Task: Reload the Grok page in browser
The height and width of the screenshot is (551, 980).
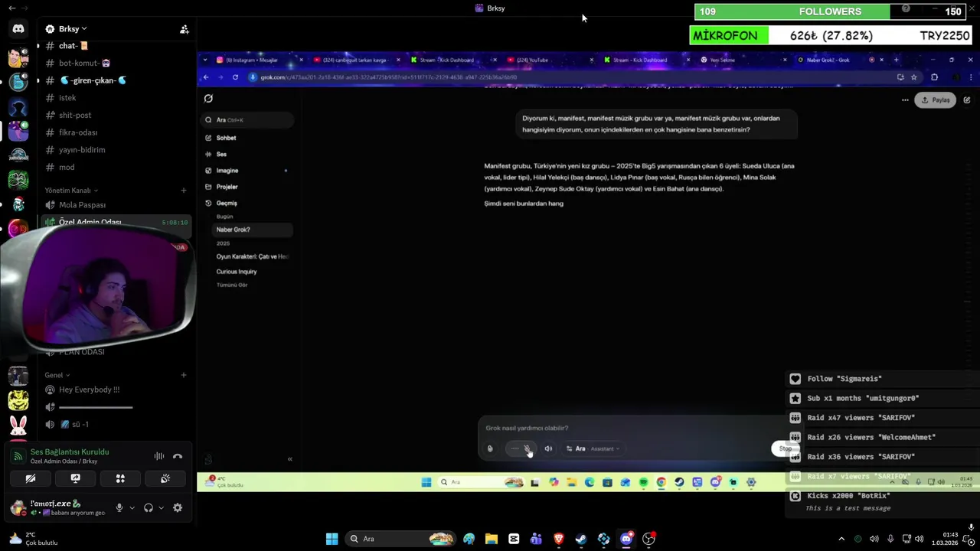Action: [235, 77]
